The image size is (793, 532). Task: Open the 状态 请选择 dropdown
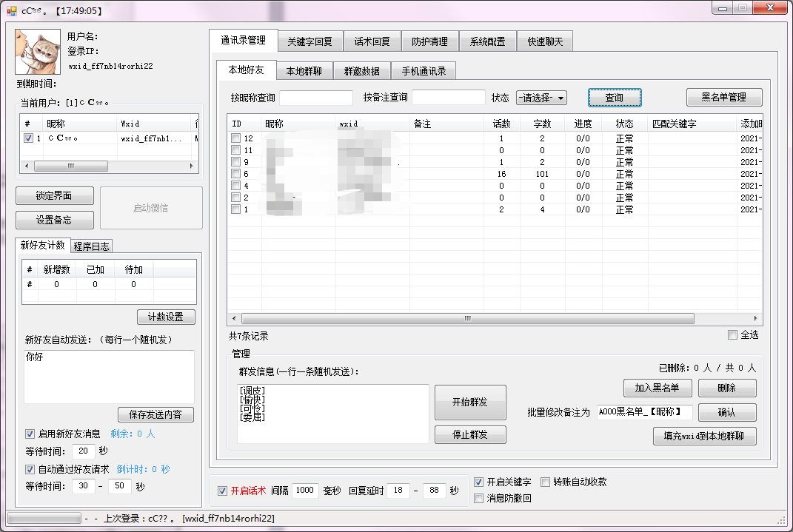pos(541,98)
